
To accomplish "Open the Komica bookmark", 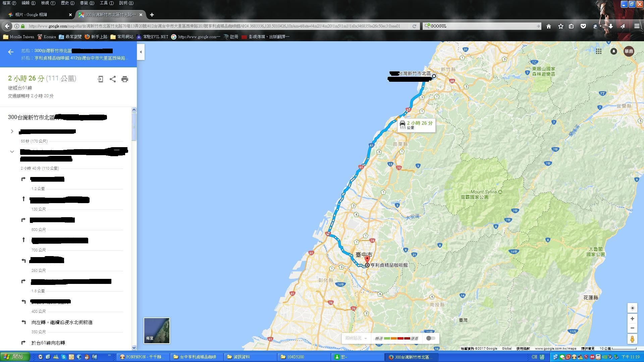I will coord(47,37).
